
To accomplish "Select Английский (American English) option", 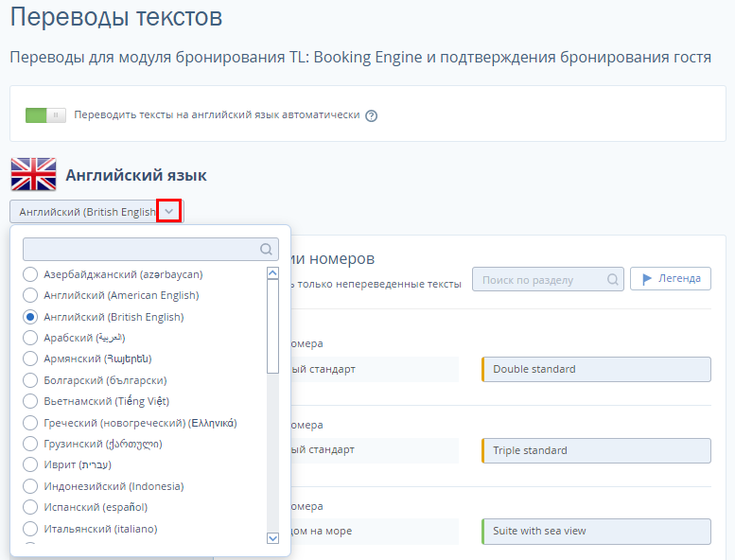I will (x=30, y=295).
